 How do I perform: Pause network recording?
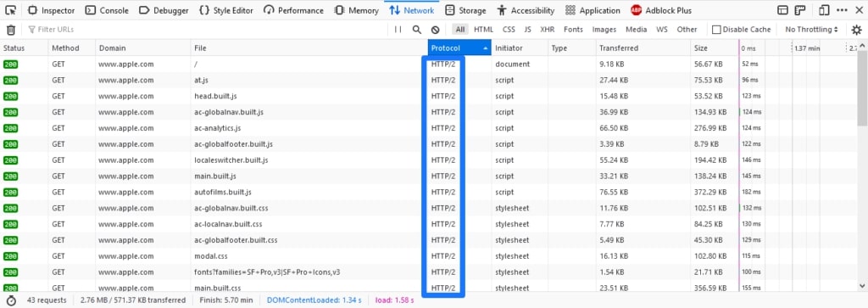tap(398, 30)
